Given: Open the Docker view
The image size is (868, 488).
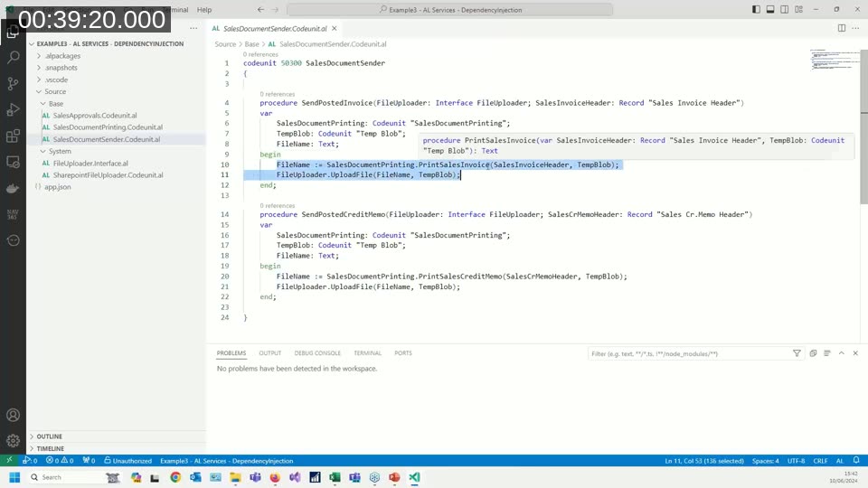Looking at the screenshot, I should coord(13,189).
